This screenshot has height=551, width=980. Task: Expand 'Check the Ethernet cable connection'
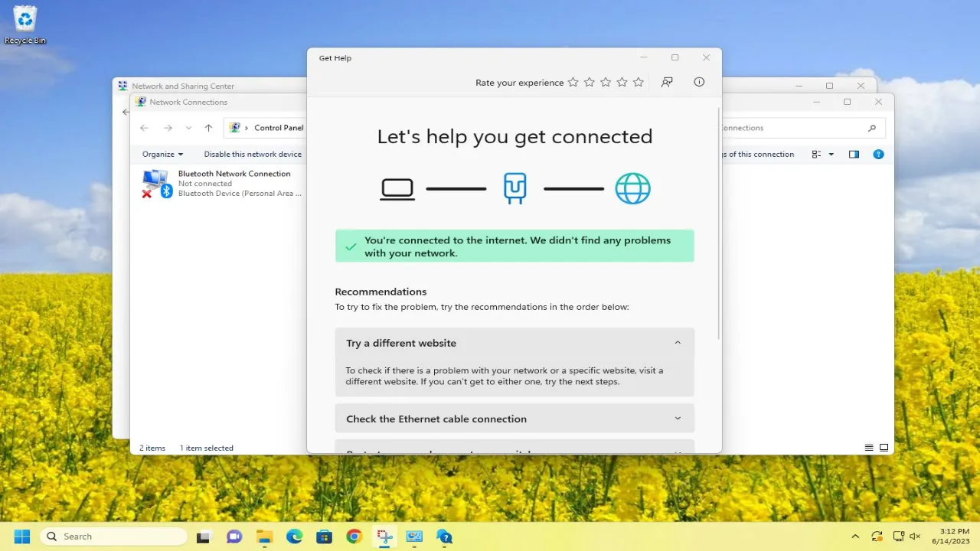(x=514, y=419)
